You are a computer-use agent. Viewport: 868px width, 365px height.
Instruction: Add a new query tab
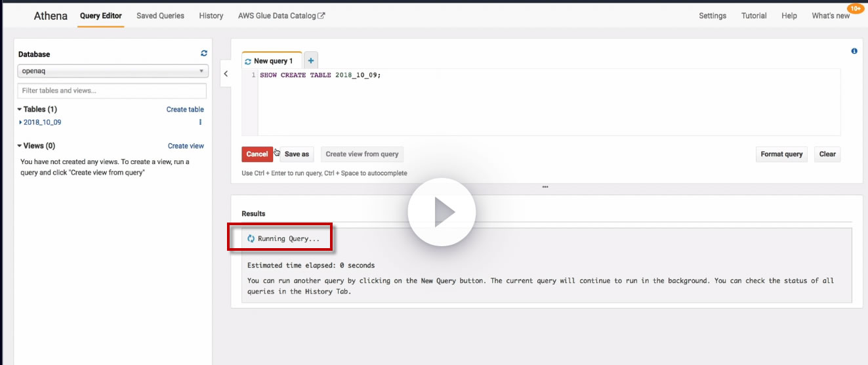click(311, 60)
